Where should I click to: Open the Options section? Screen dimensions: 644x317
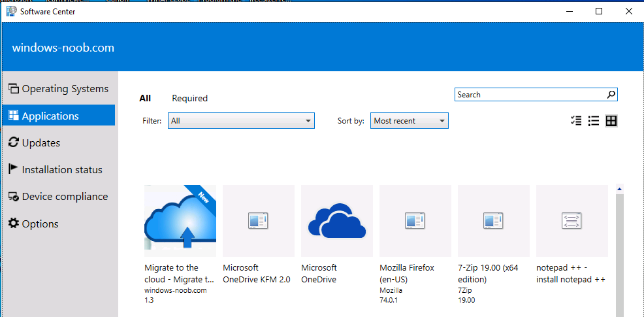click(59, 224)
